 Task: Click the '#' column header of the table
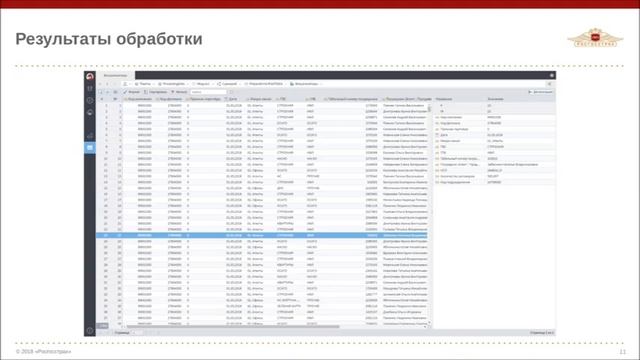[x=102, y=99]
